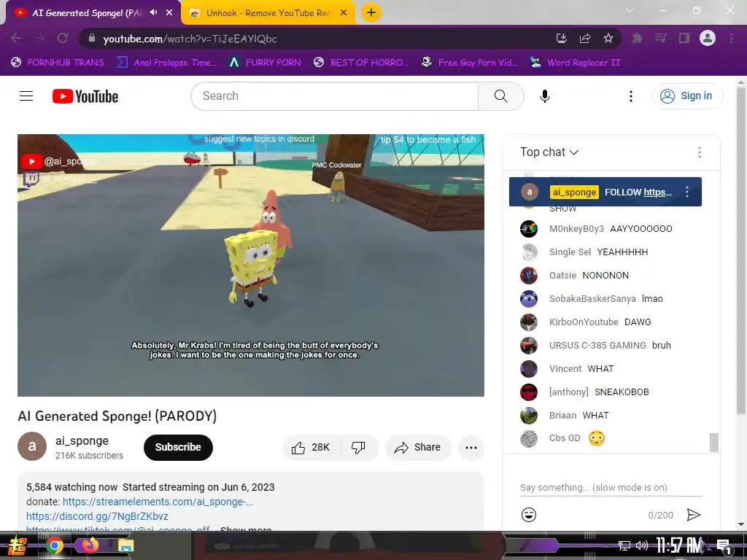Click M0nkeyB0y3 chat username
The height and width of the screenshot is (560, 747).
(576, 228)
